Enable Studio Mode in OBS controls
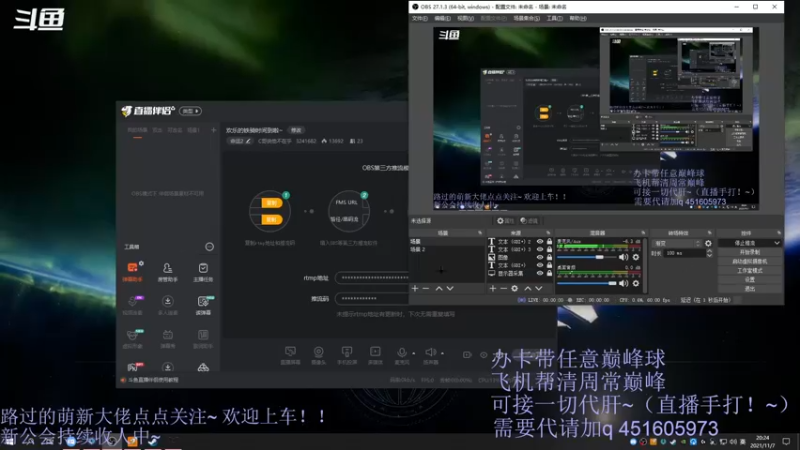800x450 pixels. [749, 270]
